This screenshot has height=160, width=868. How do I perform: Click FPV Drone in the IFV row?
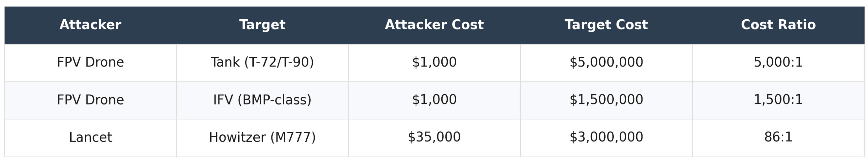pos(90,99)
